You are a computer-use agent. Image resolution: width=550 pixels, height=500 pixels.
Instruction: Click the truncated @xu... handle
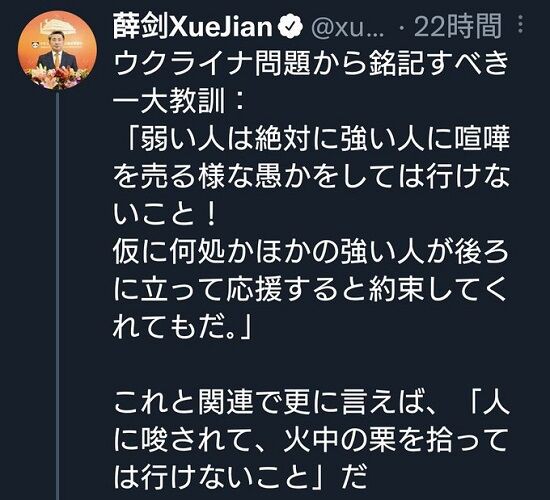(348, 27)
